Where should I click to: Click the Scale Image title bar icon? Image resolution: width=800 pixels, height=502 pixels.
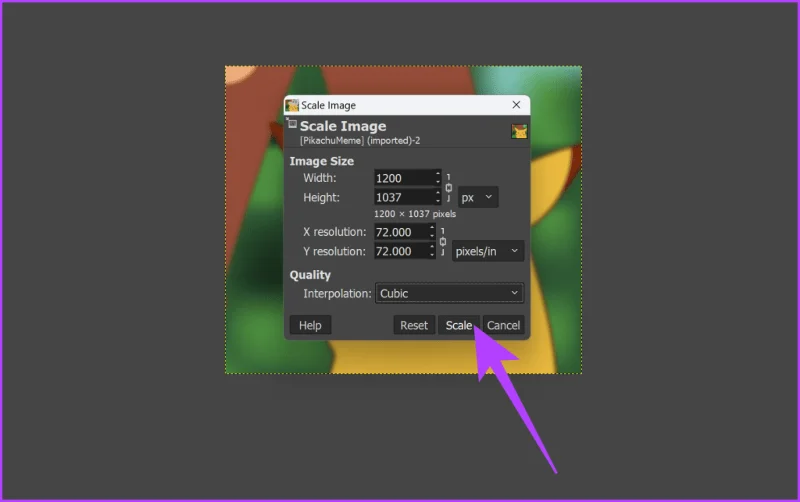coord(292,105)
